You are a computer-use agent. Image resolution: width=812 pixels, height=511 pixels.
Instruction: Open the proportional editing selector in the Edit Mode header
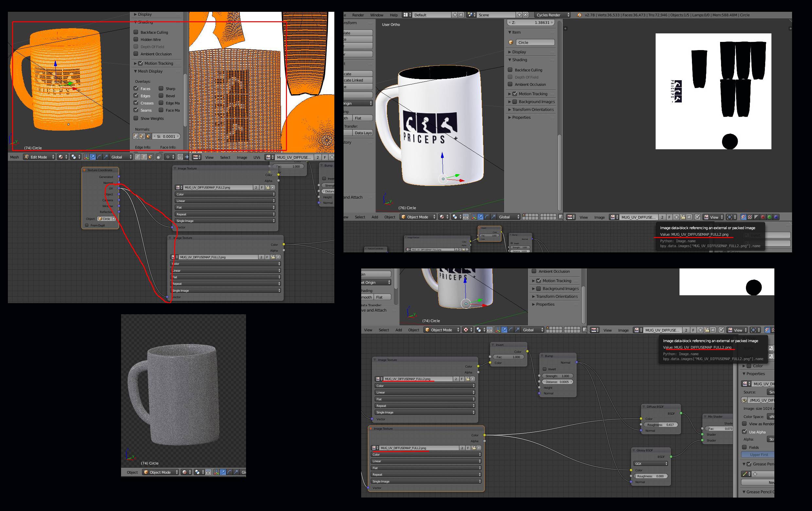point(170,157)
